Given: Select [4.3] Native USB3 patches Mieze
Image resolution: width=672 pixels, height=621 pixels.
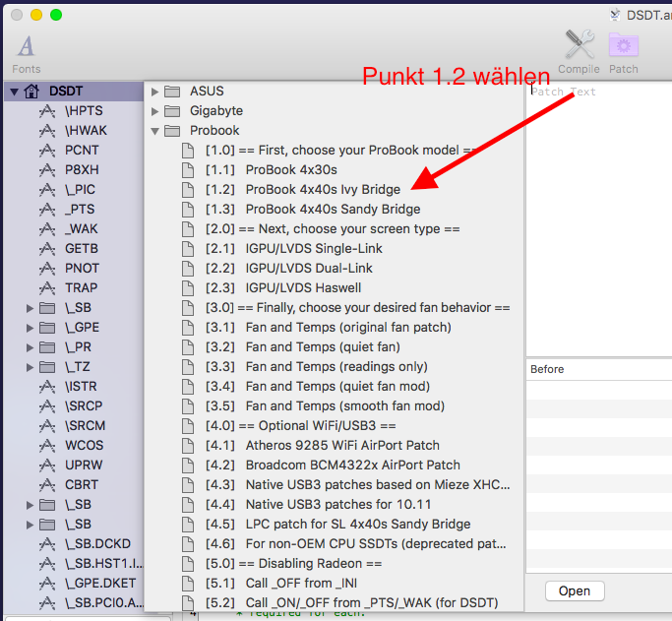Looking at the screenshot, I should [358, 485].
